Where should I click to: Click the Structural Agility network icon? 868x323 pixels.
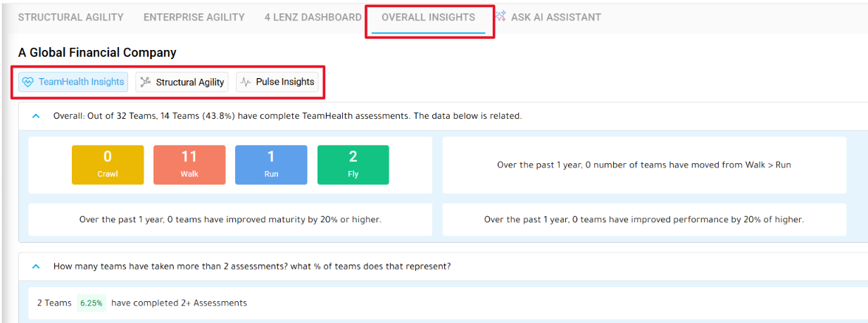146,82
